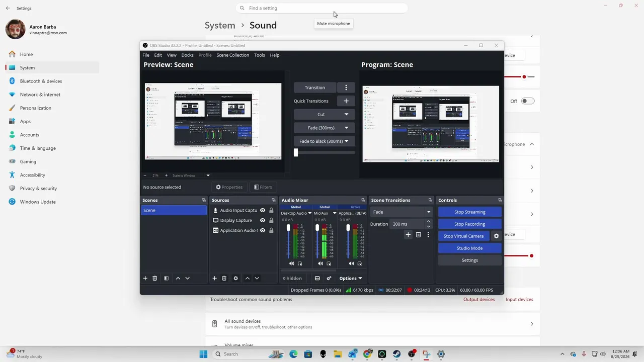Mute the Mic/Aux speaker icon
This screenshot has width=644, height=362.
[321, 263]
